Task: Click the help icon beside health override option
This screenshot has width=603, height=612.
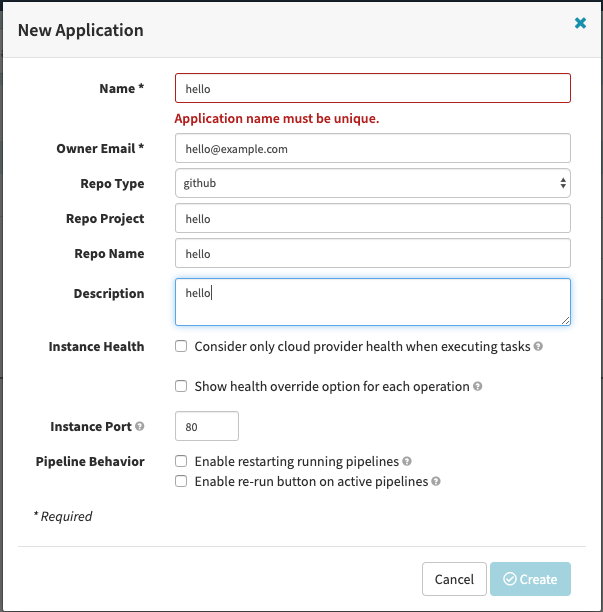Action: tap(478, 386)
